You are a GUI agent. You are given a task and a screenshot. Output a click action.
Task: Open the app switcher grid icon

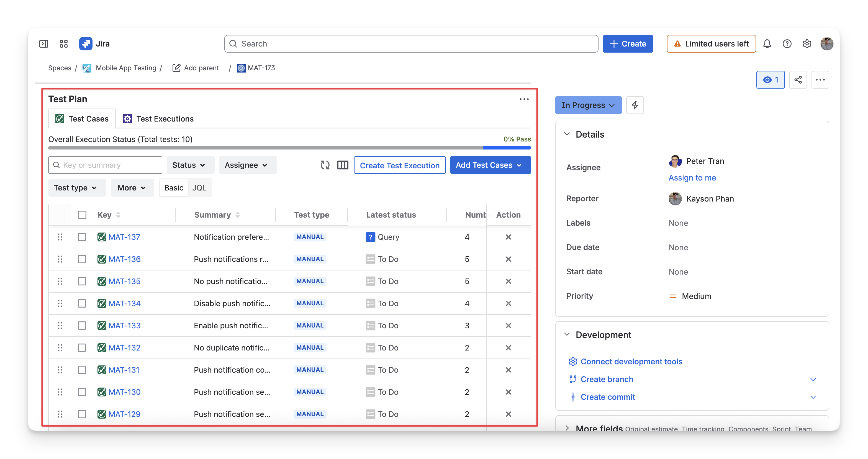pos(64,44)
